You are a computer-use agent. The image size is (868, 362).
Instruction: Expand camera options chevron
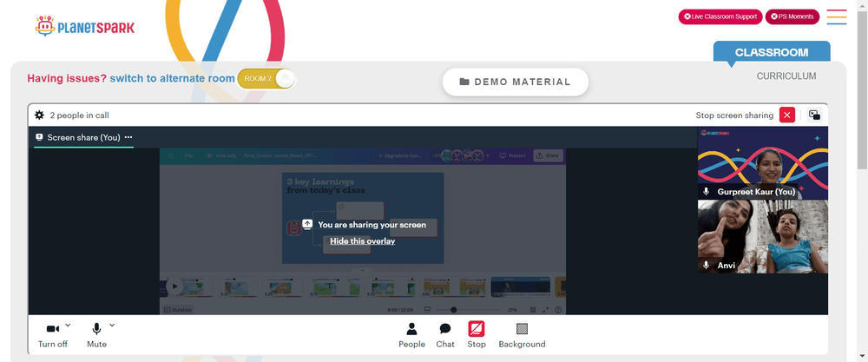tap(68, 325)
